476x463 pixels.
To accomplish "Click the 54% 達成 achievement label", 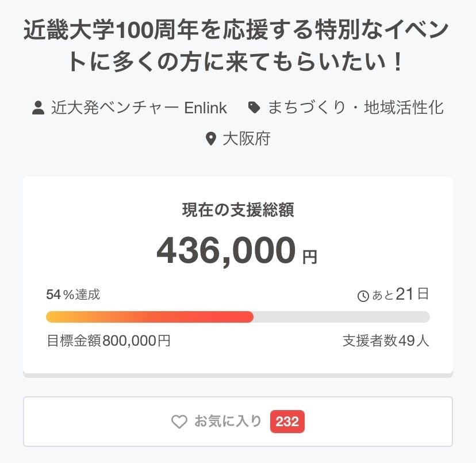I will pos(73,295).
